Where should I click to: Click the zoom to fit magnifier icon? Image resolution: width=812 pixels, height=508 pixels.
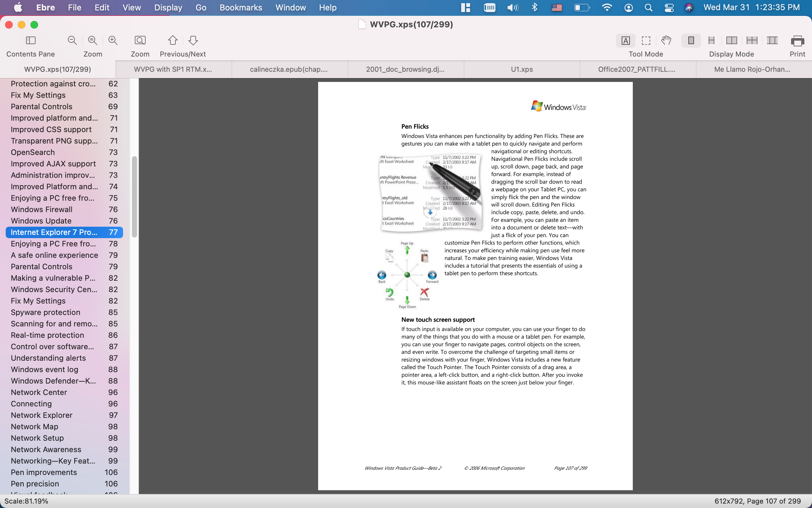tap(93, 41)
